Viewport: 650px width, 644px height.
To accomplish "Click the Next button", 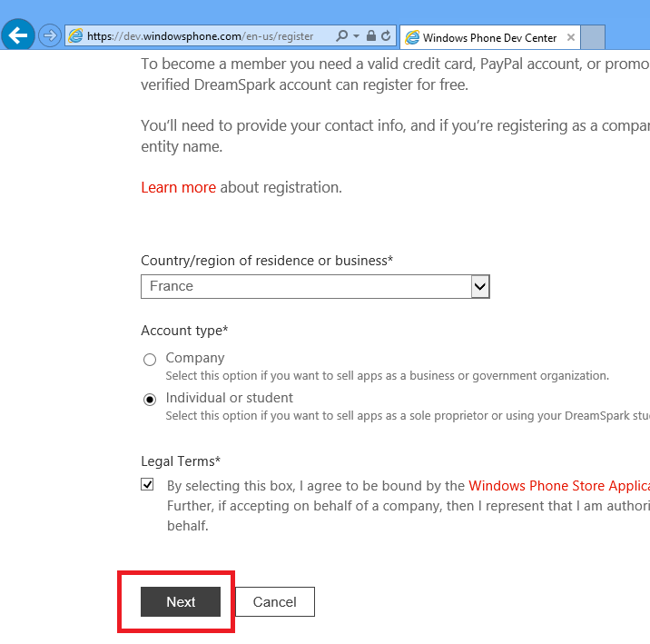I will pyautogui.click(x=181, y=601).
